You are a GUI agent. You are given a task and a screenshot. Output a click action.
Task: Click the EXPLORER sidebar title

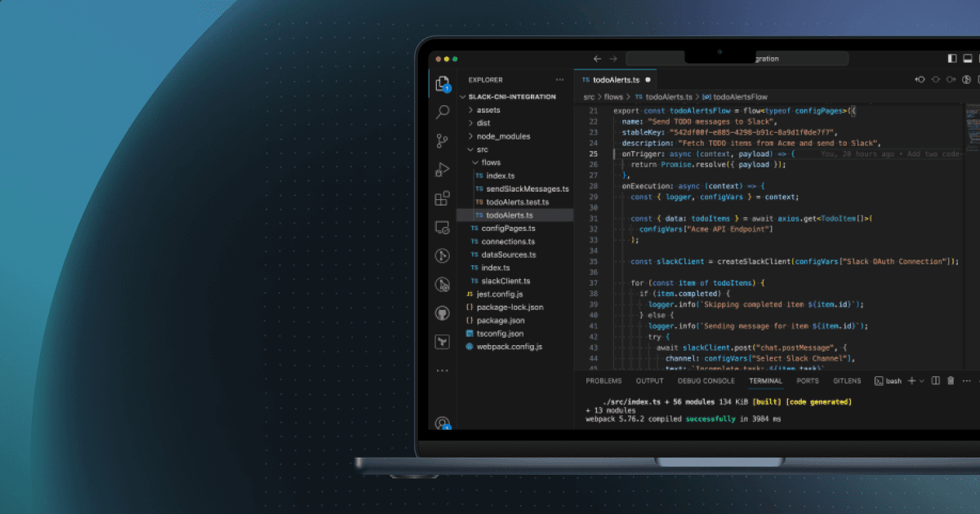(486, 80)
